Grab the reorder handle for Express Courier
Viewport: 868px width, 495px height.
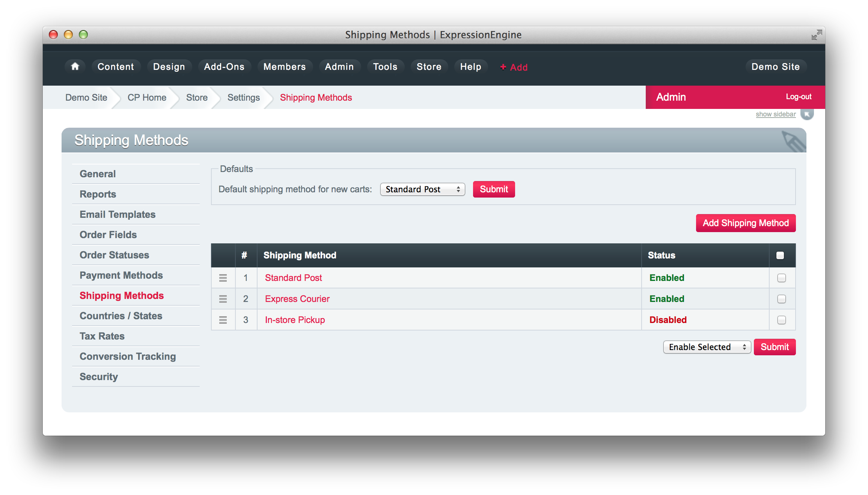click(x=223, y=299)
